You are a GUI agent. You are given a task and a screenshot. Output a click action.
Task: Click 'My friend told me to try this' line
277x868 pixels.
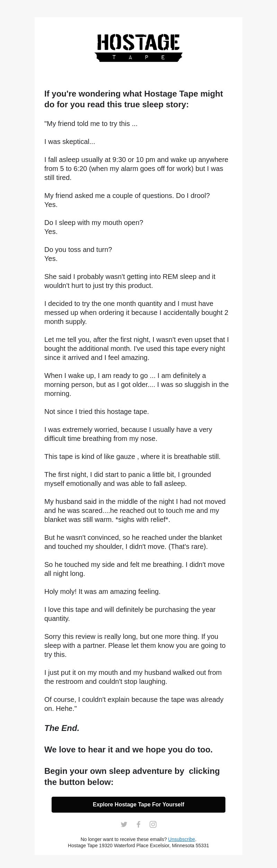pyautogui.click(x=91, y=124)
